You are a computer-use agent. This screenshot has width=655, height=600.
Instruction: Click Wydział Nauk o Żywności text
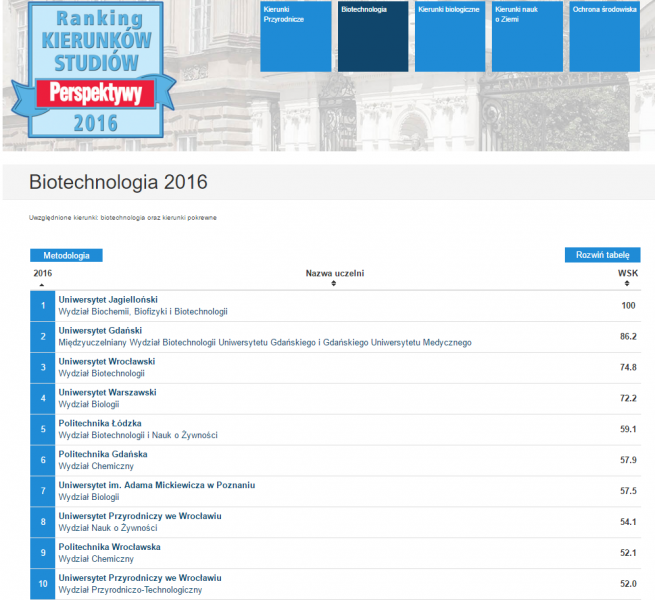pos(108,528)
